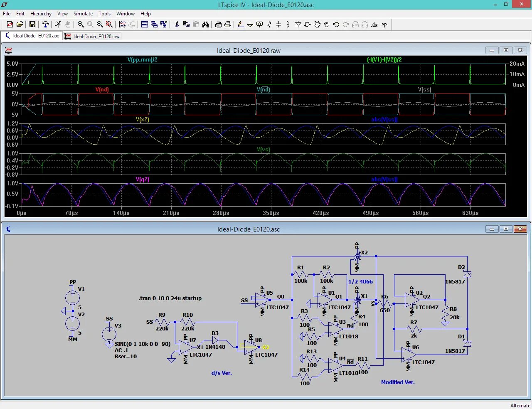The width and height of the screenshot is (532, 409).
Task: Run the simulation with the running man icon
Action: point(58,25)
